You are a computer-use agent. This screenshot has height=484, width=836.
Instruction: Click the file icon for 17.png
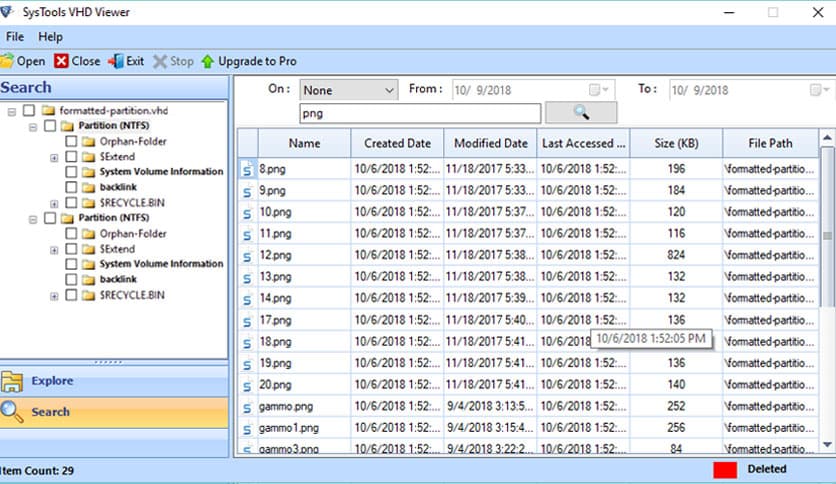pos(247,321)
